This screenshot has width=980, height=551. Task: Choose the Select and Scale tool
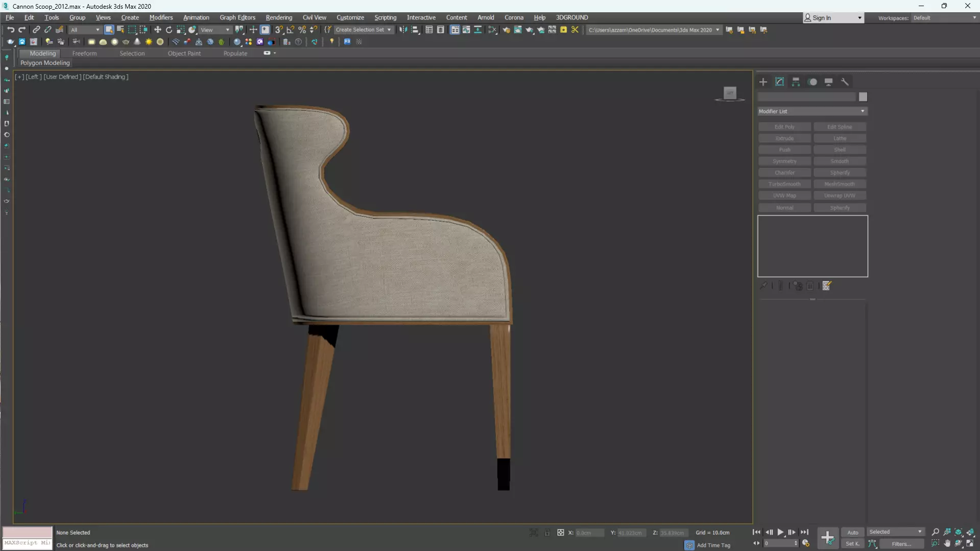tap(181, 30)
